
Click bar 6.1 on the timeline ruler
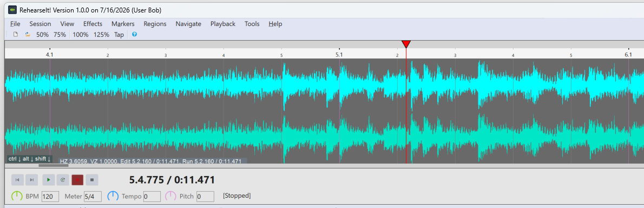point(628,54)
